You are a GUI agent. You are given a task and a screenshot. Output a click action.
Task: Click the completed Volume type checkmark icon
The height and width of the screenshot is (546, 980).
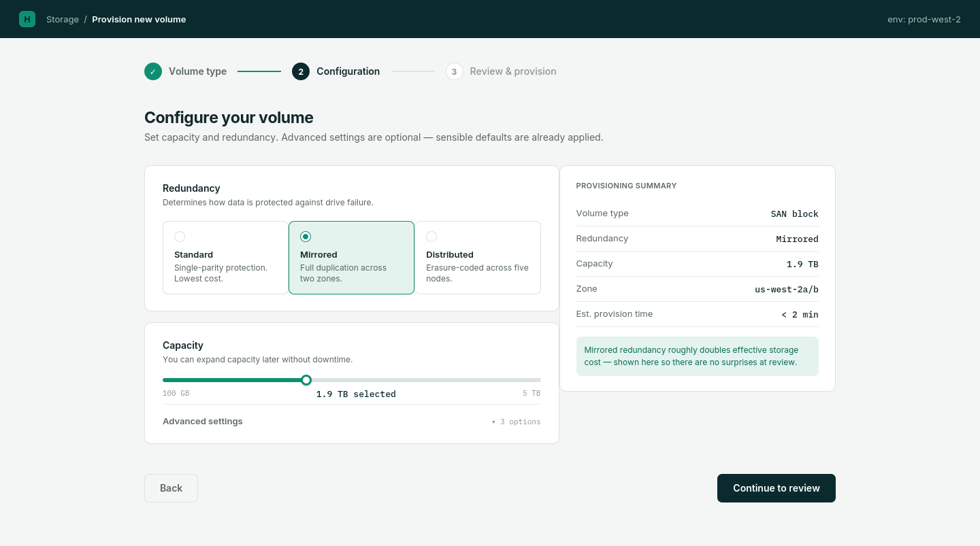(x=153, y=71)
